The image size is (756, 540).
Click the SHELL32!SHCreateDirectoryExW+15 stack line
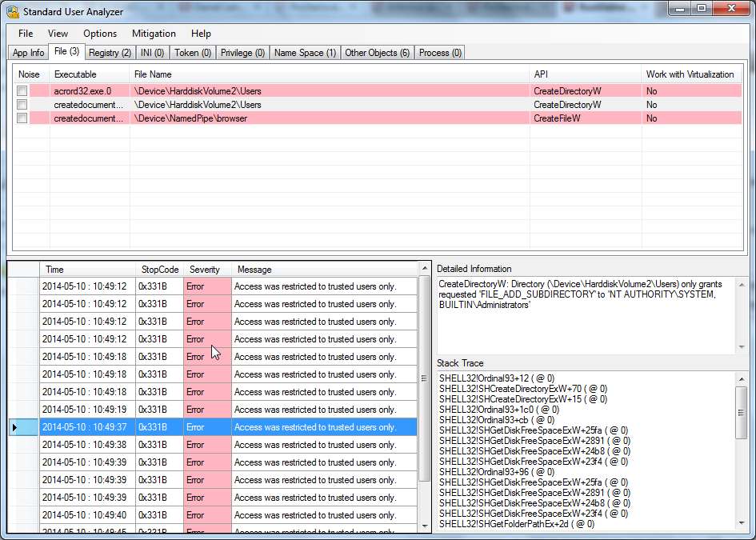pos(522,399)
